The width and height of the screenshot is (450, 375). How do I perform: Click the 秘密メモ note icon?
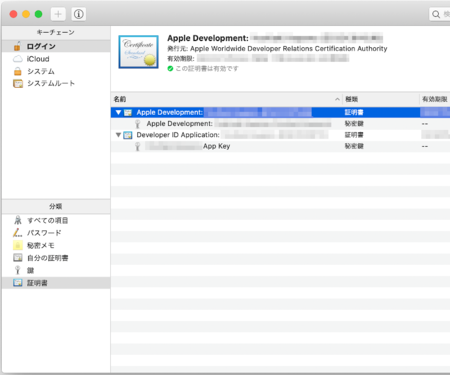pos(18,245)
